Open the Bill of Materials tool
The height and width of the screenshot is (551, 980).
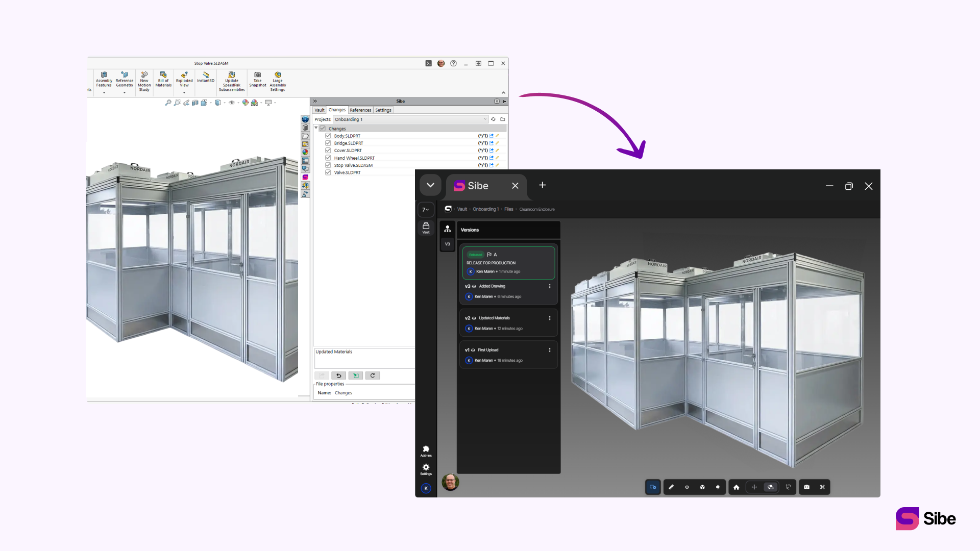163,80
